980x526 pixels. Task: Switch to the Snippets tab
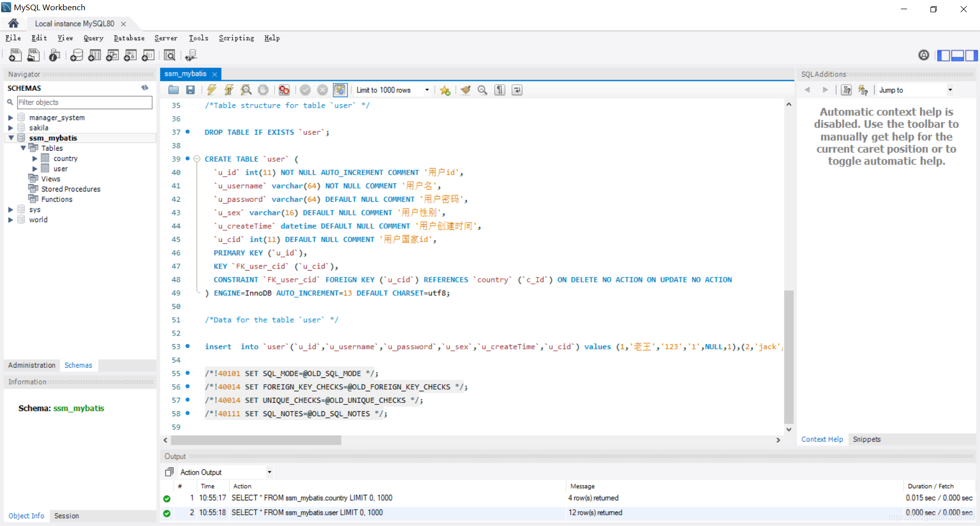(867, 439)
